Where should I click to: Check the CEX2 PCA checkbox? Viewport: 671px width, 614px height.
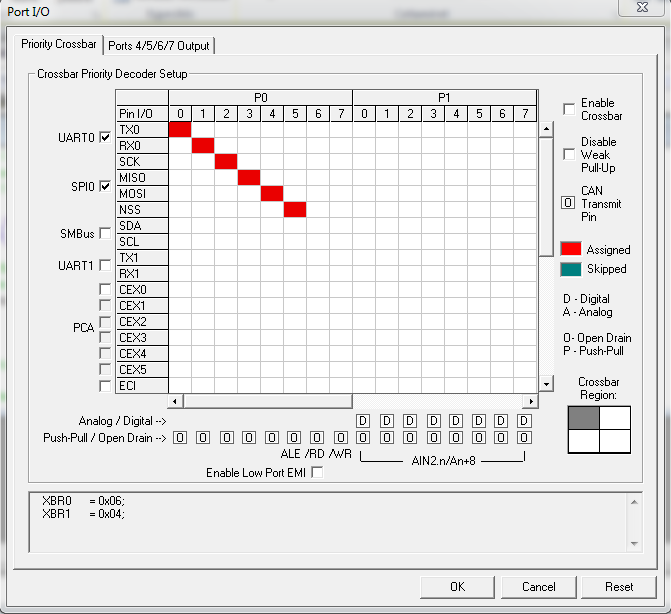[x=105, y=321]
